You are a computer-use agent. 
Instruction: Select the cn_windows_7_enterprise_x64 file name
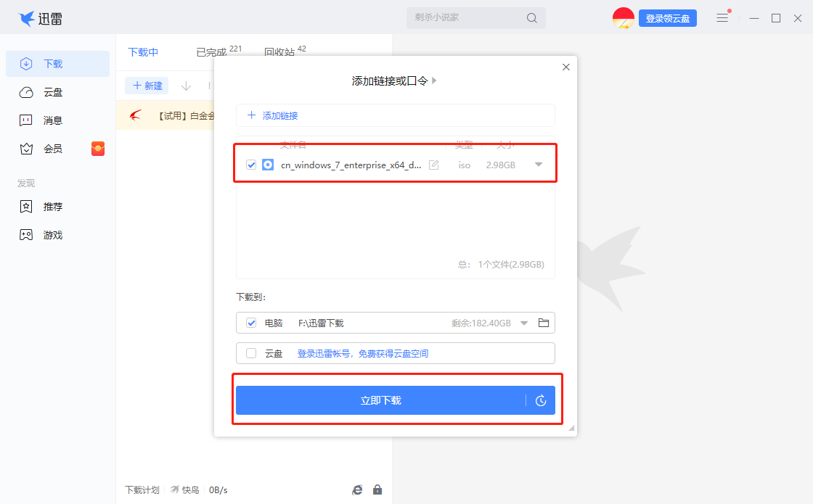click(x=351, y=165)
